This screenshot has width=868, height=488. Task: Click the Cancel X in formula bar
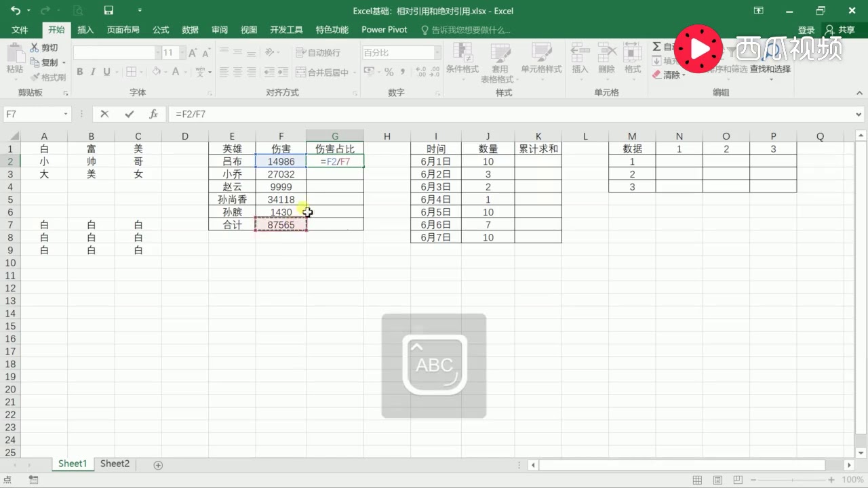pyautogui.click(x=104, y=115)
